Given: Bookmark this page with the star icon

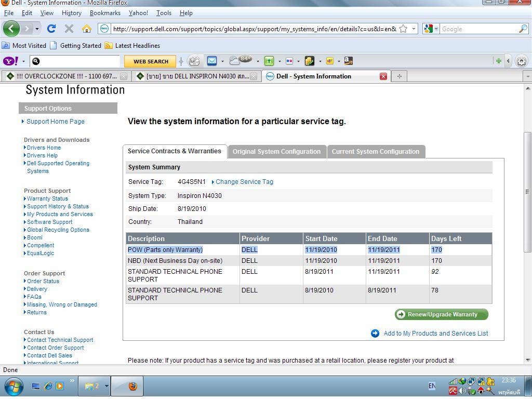Looking at the screenshot, I should [403, 29].
